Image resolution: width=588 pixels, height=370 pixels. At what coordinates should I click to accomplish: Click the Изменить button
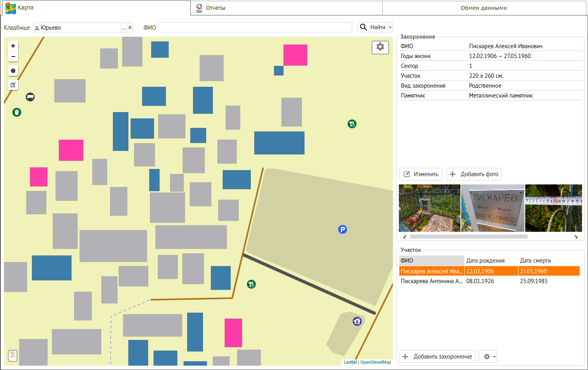coord(421,174)
